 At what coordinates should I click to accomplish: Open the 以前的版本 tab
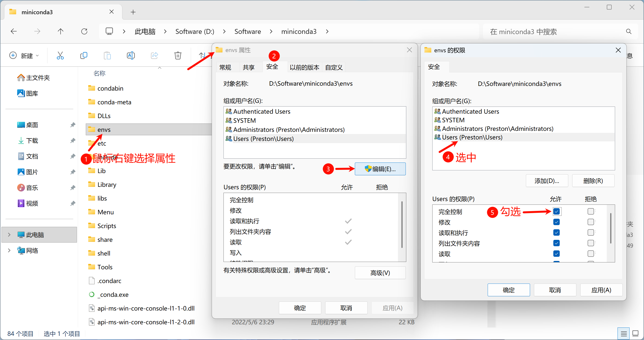coord(304,67)
